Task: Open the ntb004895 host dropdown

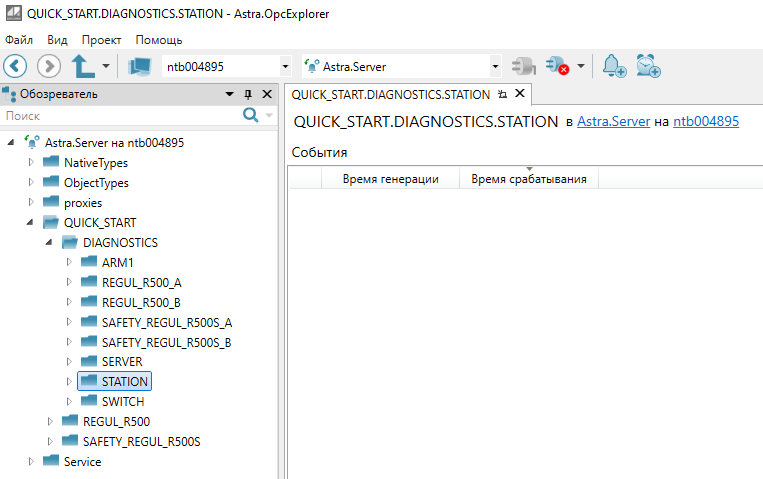Action: coord(286,67)
